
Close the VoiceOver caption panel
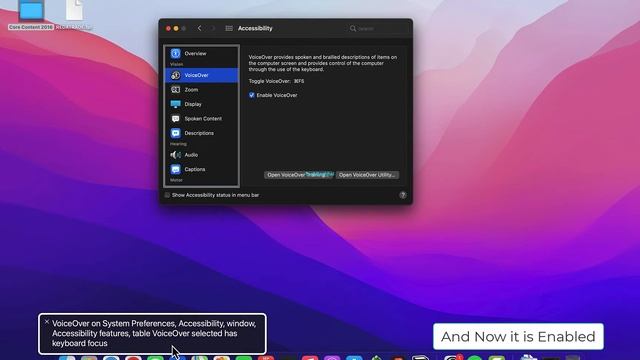(x=47, y=322)
